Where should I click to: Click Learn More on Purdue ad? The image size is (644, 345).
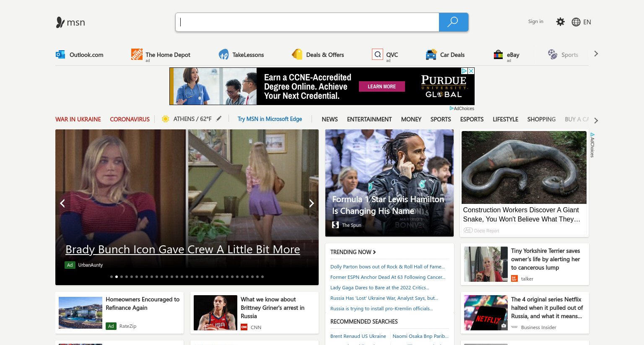382,87
